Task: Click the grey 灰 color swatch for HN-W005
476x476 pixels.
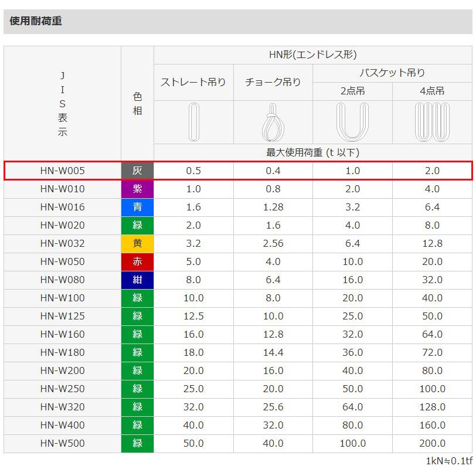Action: 137,171
